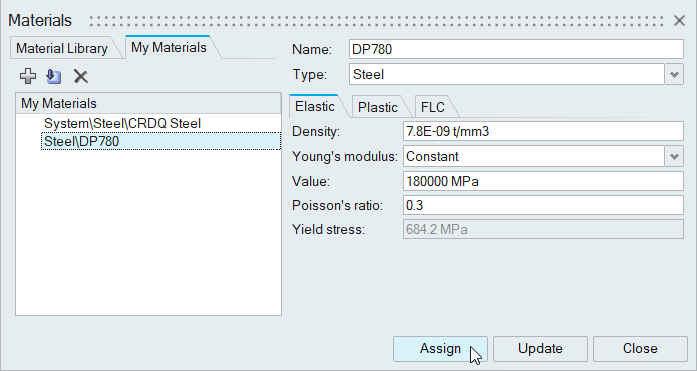Click the plus icon to add material
Viewport: 697px width, 371px height.
[28, 76]
